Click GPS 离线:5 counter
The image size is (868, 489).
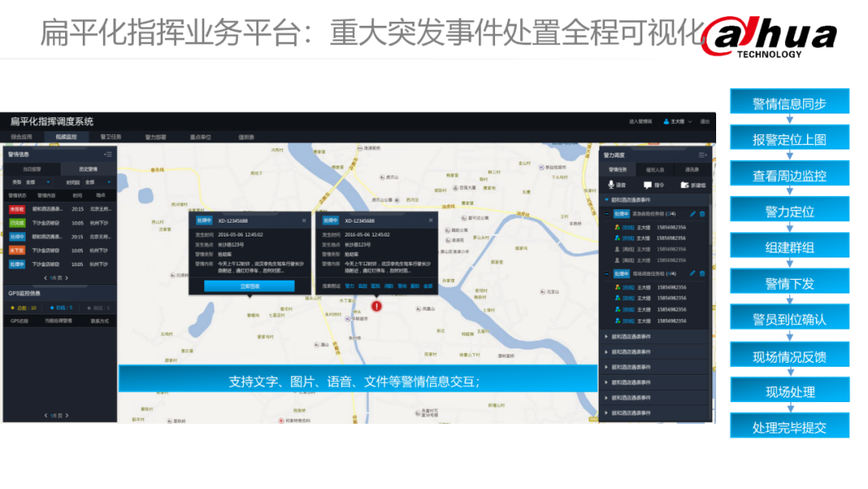pos(99,308)
